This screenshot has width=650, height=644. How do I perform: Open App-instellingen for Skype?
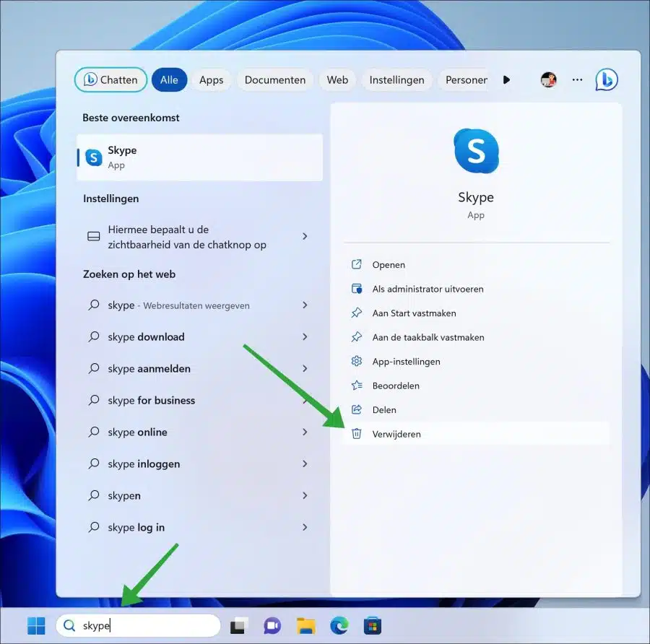coord(477,362)
